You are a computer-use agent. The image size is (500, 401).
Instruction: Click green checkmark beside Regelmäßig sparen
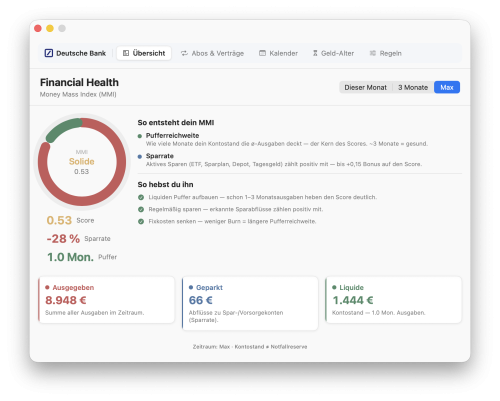[141, 209]
